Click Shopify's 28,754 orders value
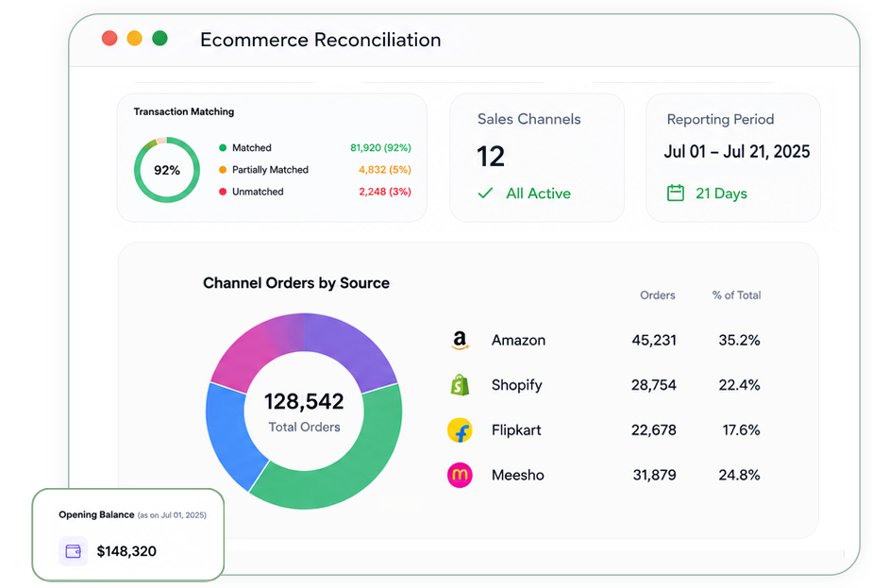The height and width of the screenshot is (588, 872). [654, 385]
